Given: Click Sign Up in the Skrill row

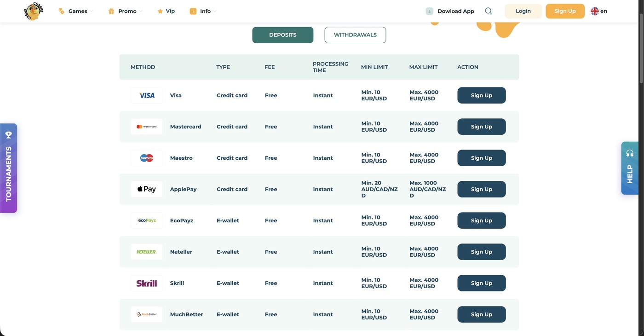Looking at the screenshot, I should pos(482,283).
